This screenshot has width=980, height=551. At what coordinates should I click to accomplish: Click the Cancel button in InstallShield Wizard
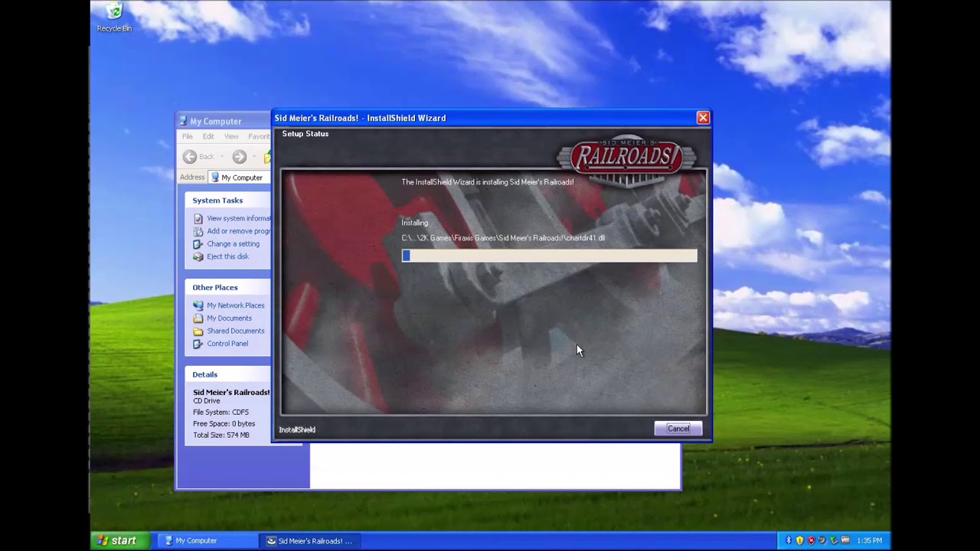pos(678,429)
